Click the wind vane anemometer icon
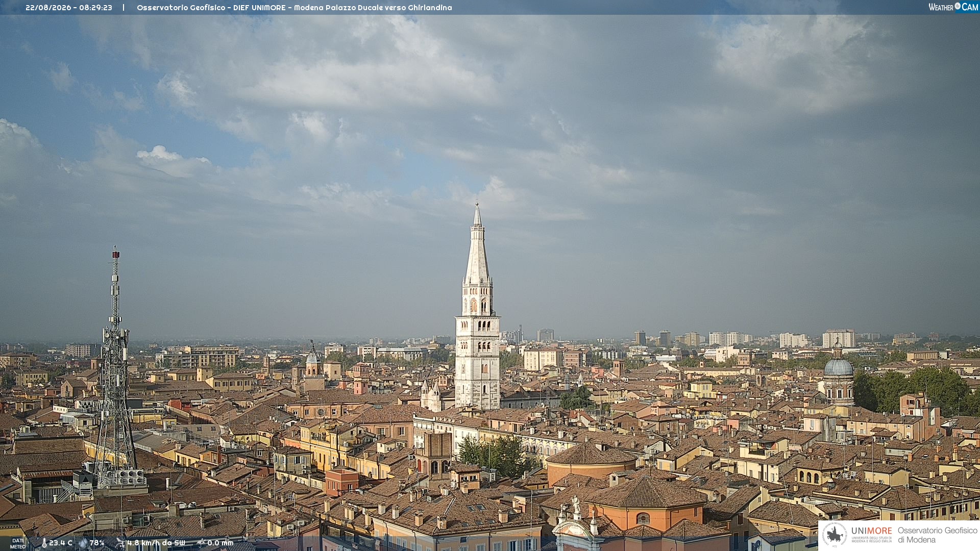980x551 pixels. coord(120,543)
